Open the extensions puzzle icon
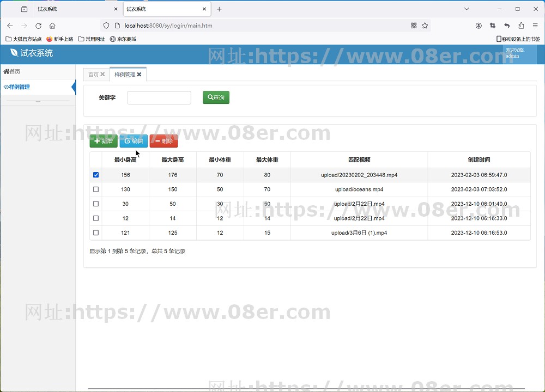The image size is (545, 392). click(x=521, y=26)
